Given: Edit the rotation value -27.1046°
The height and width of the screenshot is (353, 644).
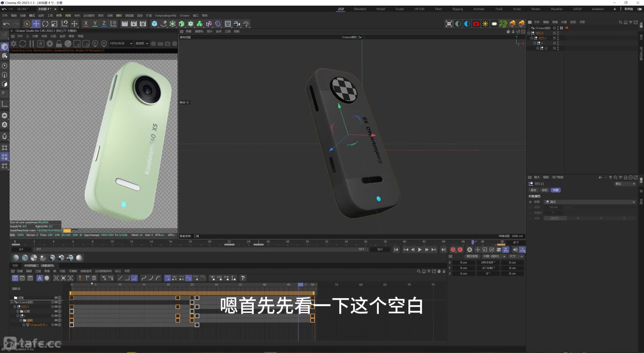Looking at the screenshot, I should tap(488, 268).
